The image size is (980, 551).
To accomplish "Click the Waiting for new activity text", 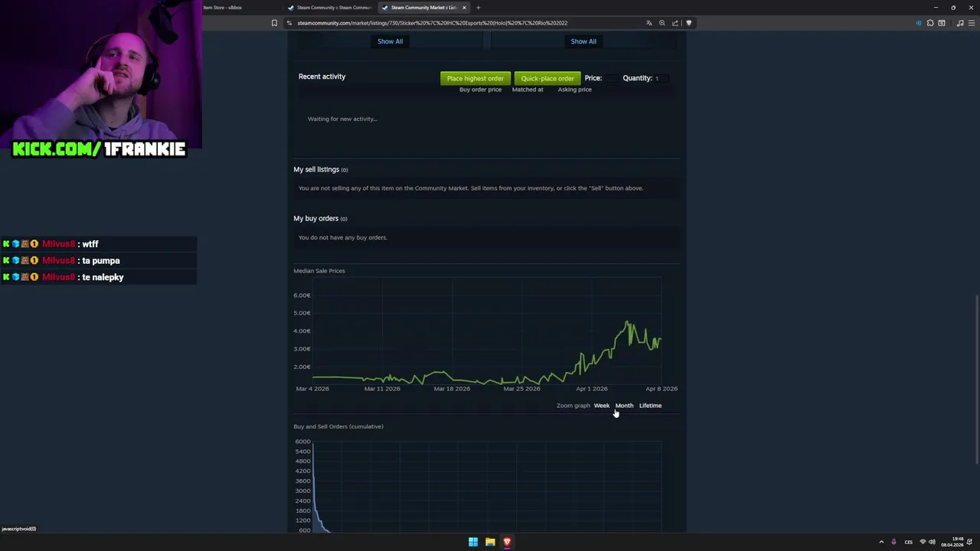I will [x=342, y=119].
